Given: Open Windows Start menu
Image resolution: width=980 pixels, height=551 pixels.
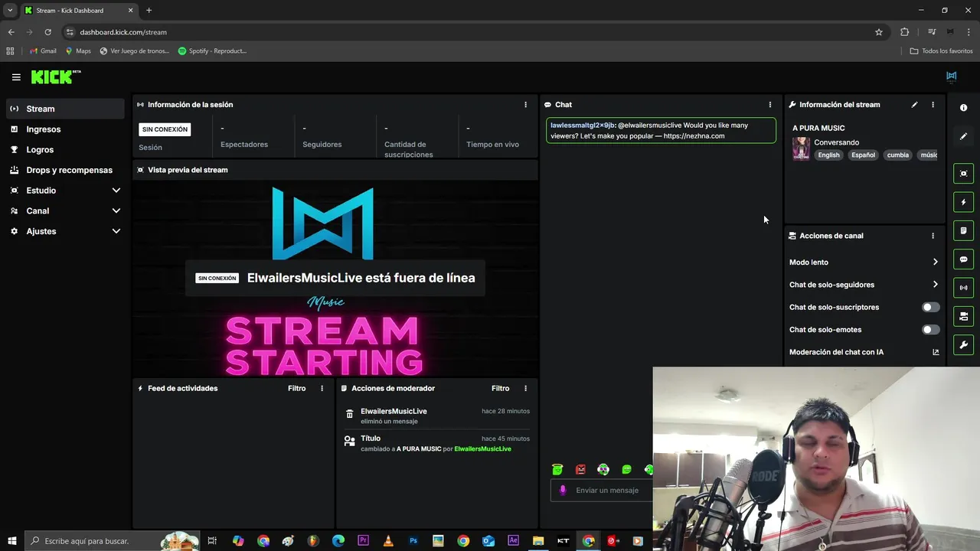Looking at the screenshot, I should 12,541.
